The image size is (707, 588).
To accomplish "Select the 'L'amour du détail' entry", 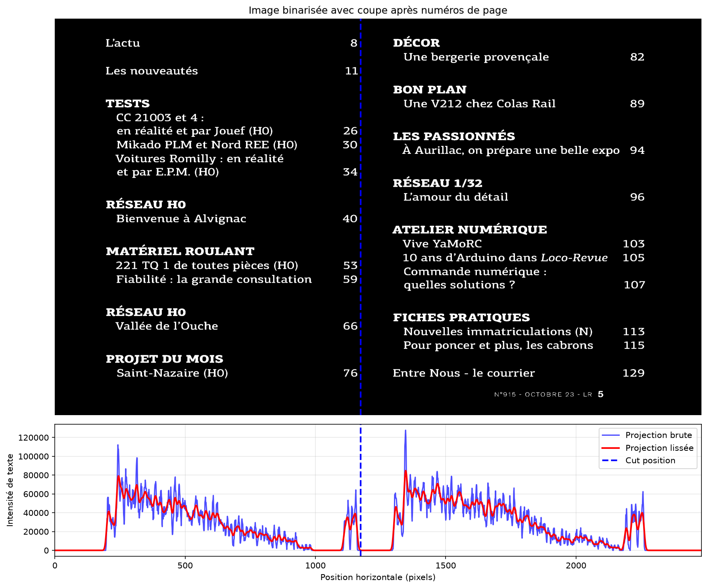I will click(x=455, y=197).
